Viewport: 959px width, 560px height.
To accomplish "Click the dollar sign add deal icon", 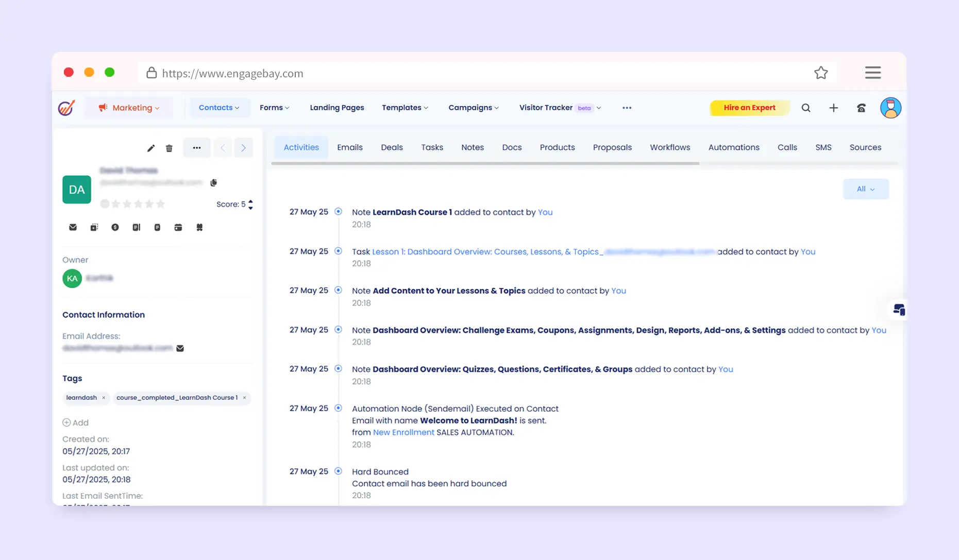I will click(x=115, y=227).
